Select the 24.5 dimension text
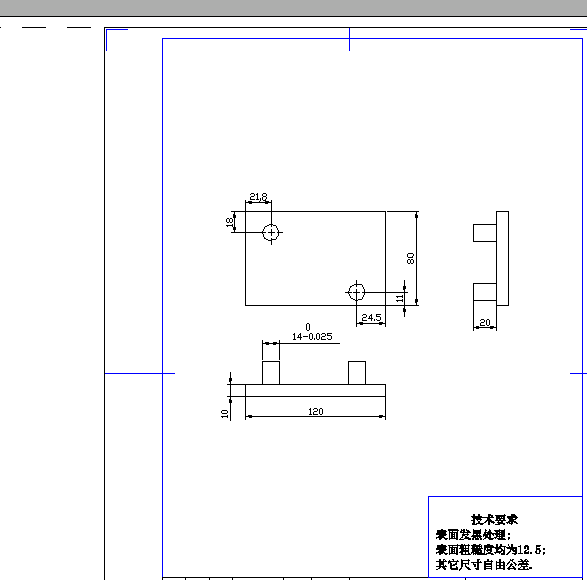The image size is (587, 580). [x=371, y=318]
